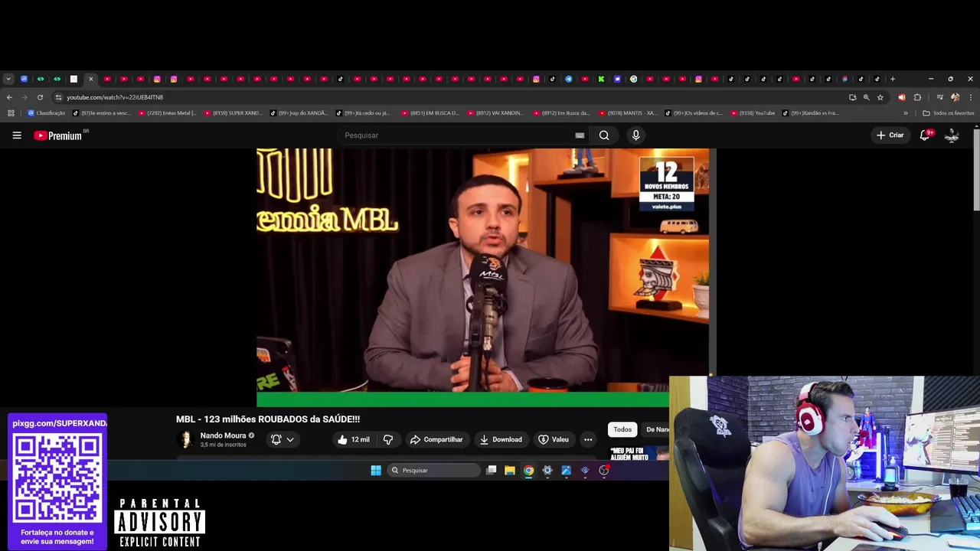Viewport: 980px width, 551px height.
Task: Select the Todos filter chip
Action: pos(622,429)
